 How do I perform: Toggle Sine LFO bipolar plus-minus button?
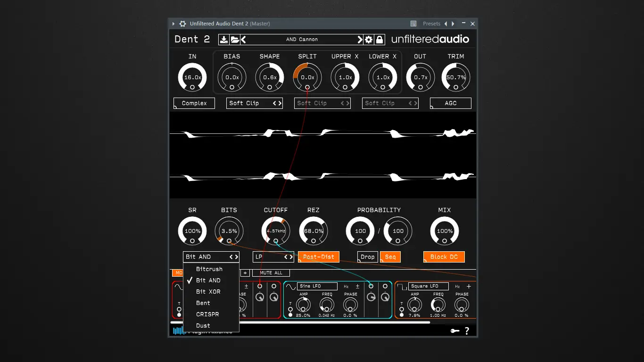point(357,286)
